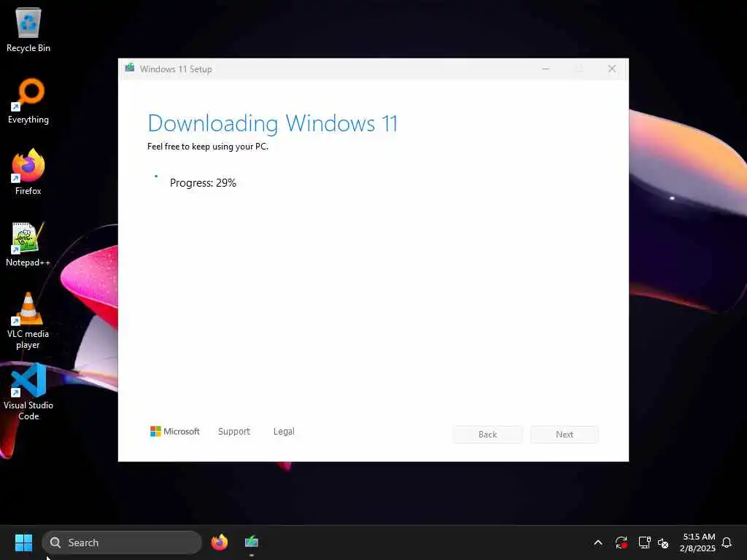The width and height of the screenshot is (747, 560).
Task: Select the VLC media player desktop shortcut
Action: point(28,321)
